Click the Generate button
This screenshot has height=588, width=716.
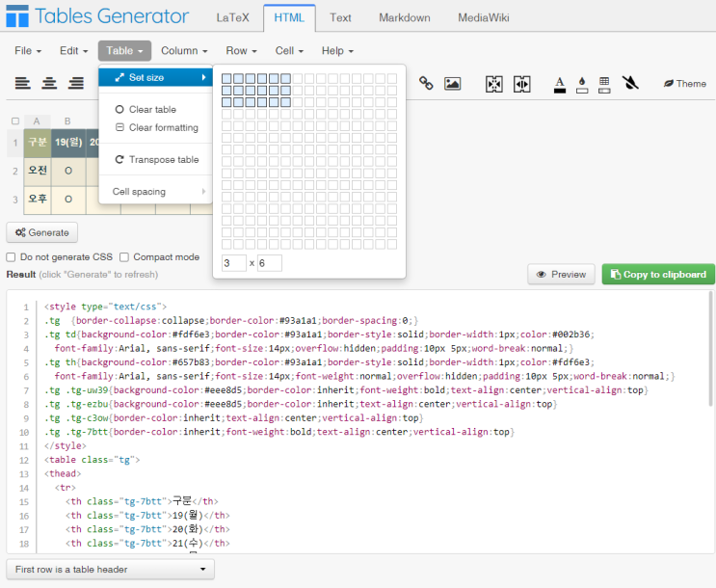coord(42,232)
